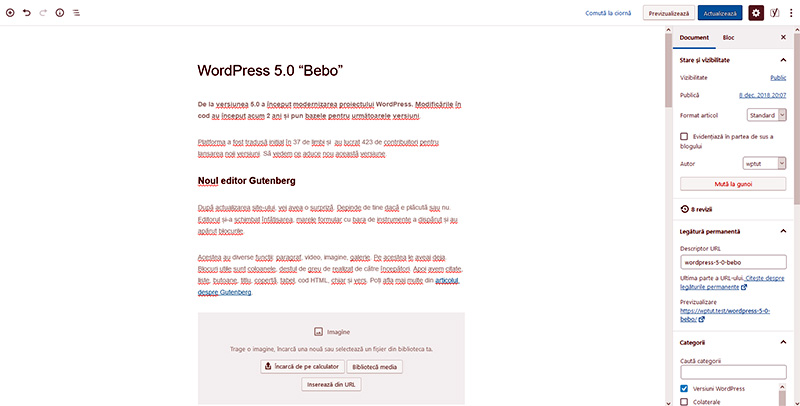Click the Caută categorii search field
Image resolution: width=800 pixels, height=406 pixels.
(x=733, y=372)
